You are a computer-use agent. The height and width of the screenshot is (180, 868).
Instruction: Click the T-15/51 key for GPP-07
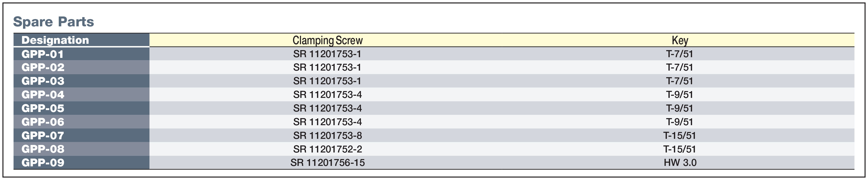pyautogui.click(x=679, y=136)
